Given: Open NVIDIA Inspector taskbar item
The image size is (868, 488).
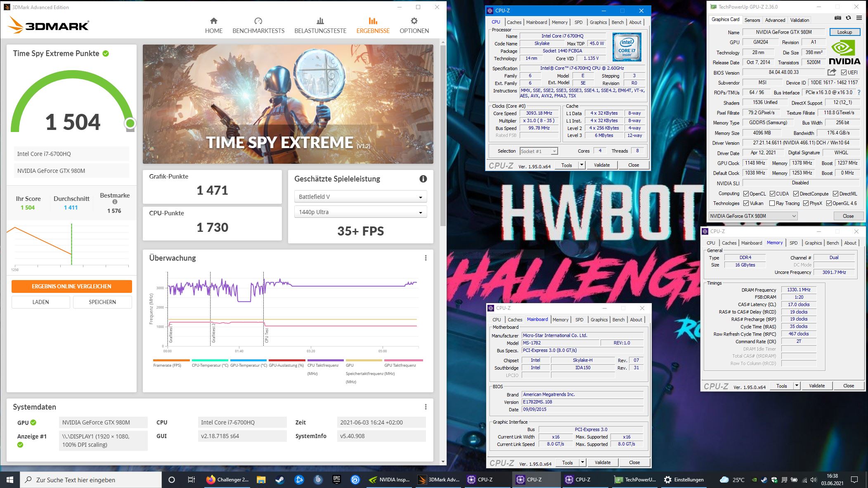Looking at the screenshot, I should tap(390, 480).
